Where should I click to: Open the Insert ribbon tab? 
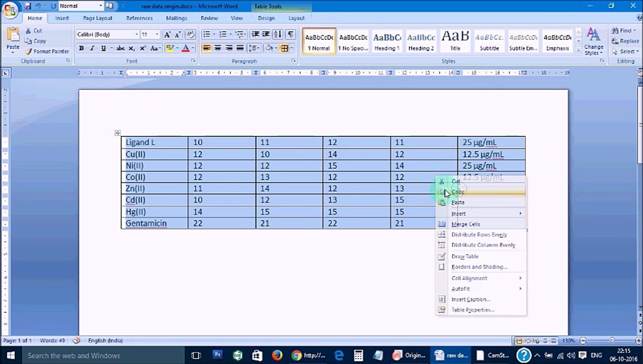coord(62,18)
